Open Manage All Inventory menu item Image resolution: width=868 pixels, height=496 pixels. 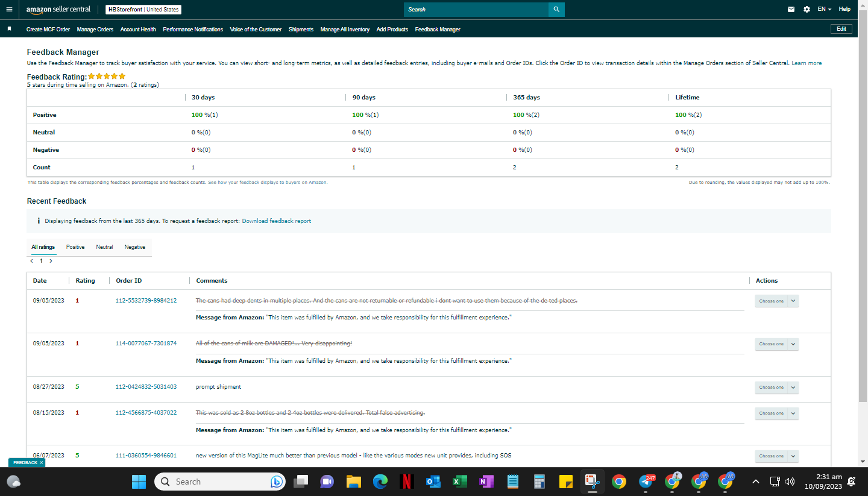pyautogui.click(x=345, y=30)
